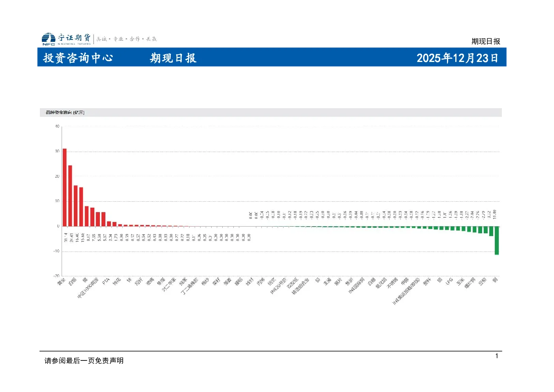Image resolution: width=554 pixels, height=392 pixels.
Task: Click the y-axis label 20
Action: pos(57,176)
